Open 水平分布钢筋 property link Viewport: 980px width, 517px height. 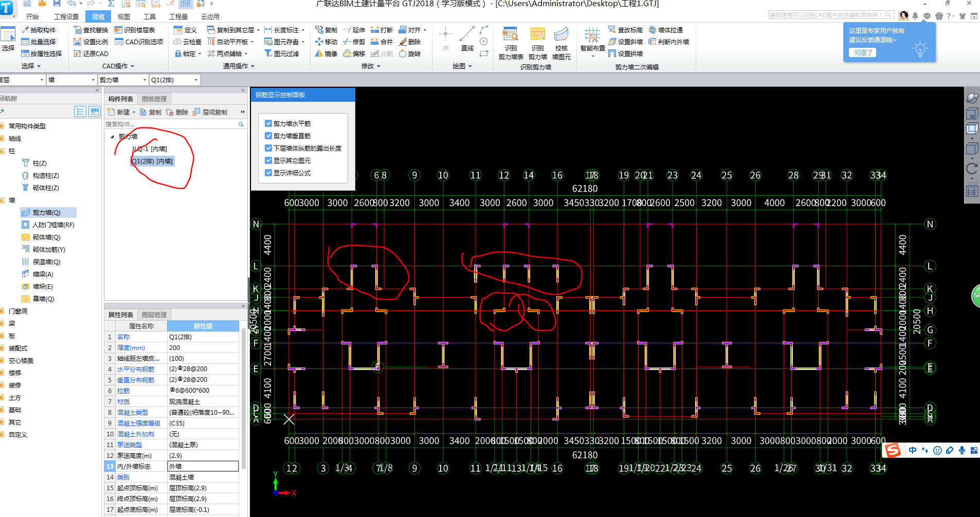point(136,369)
